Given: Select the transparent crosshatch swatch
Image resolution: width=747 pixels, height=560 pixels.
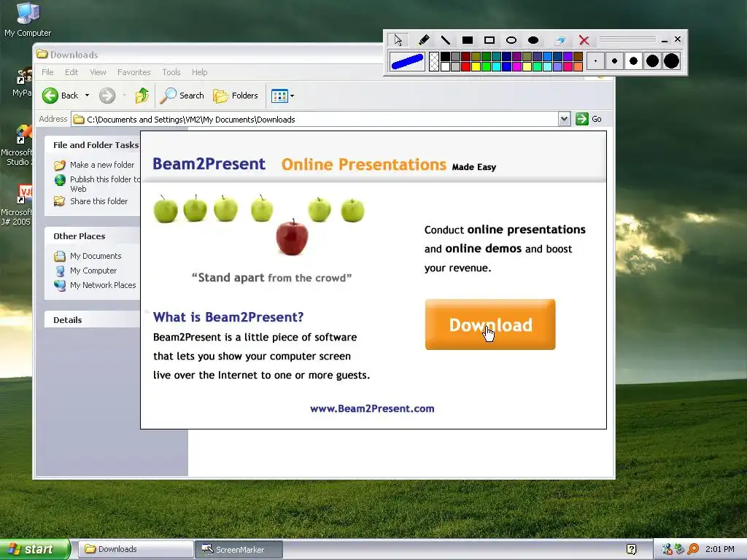Looking at the screenshot, I should click(x=434, y=61).
